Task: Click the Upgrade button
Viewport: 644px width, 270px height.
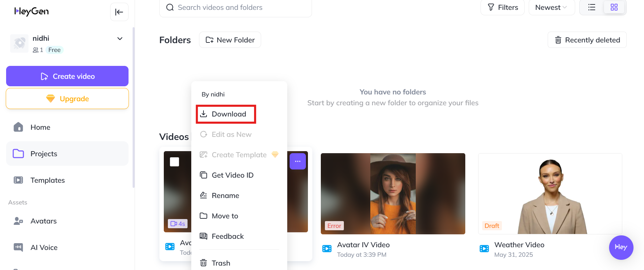Action: pyautogui.click(x=67, y=98)
